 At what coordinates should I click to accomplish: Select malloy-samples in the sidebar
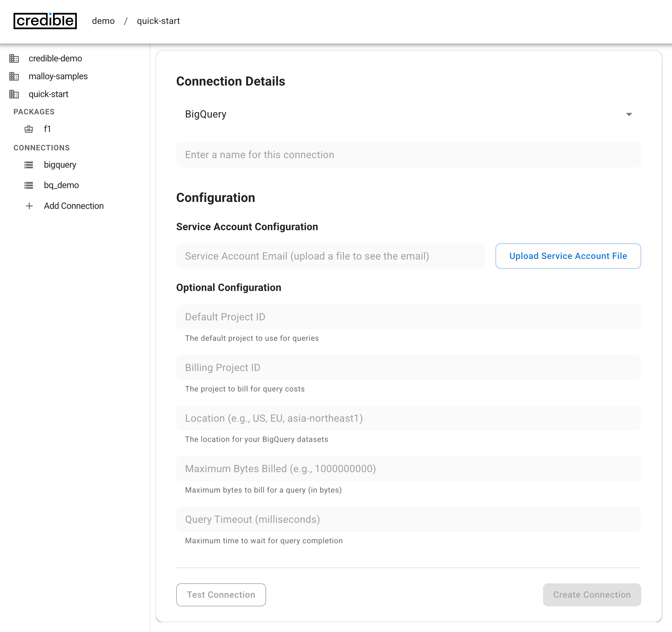58,76
